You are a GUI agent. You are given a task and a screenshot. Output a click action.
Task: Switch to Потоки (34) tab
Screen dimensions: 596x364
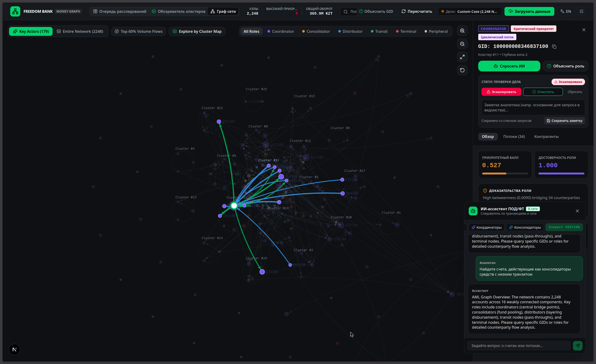coord(514,137)
